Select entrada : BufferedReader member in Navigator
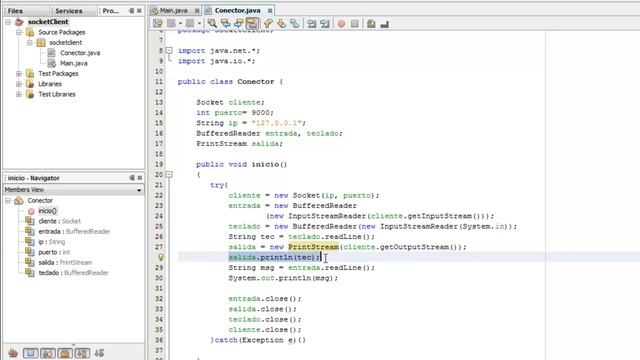The image size is (640, 360). (x=74, y=231)
